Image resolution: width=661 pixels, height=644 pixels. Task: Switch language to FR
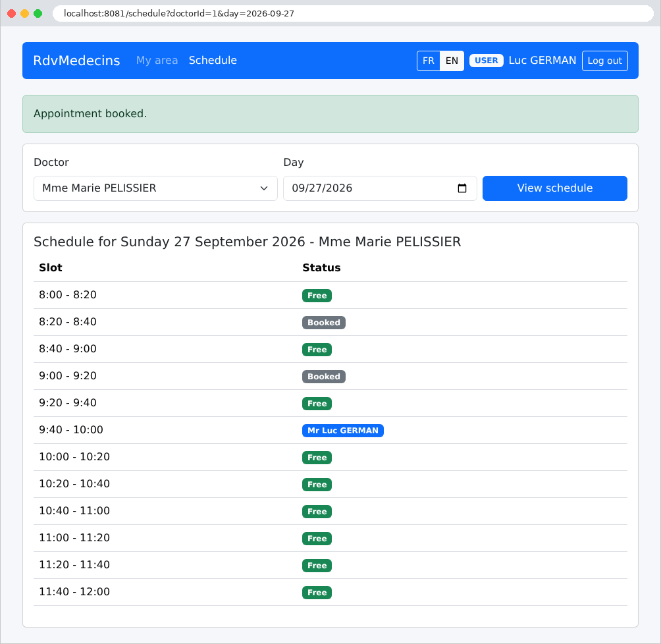coord(429,61)
